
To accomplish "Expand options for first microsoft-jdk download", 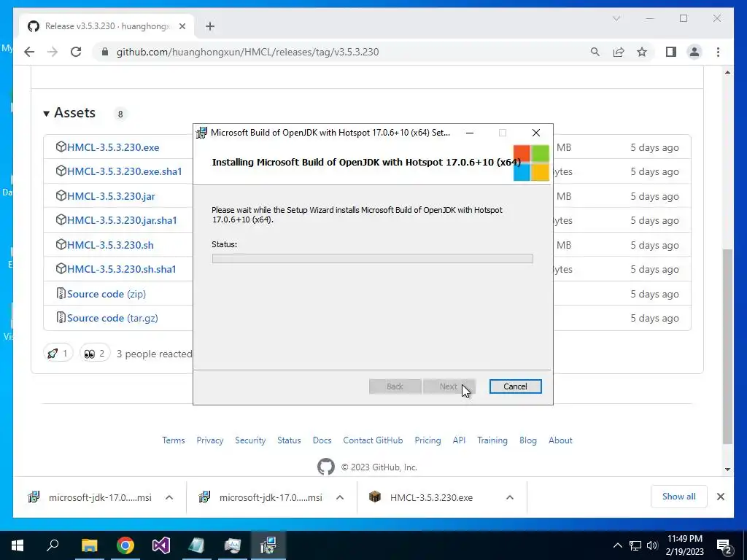I will (x=169, y=497).
